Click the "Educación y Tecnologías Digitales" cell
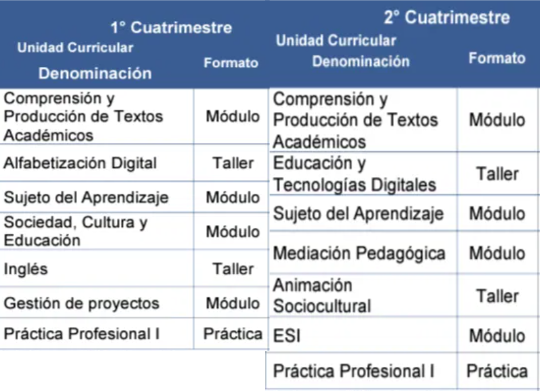This screenshot has width=542, height=392. point(354,174)
